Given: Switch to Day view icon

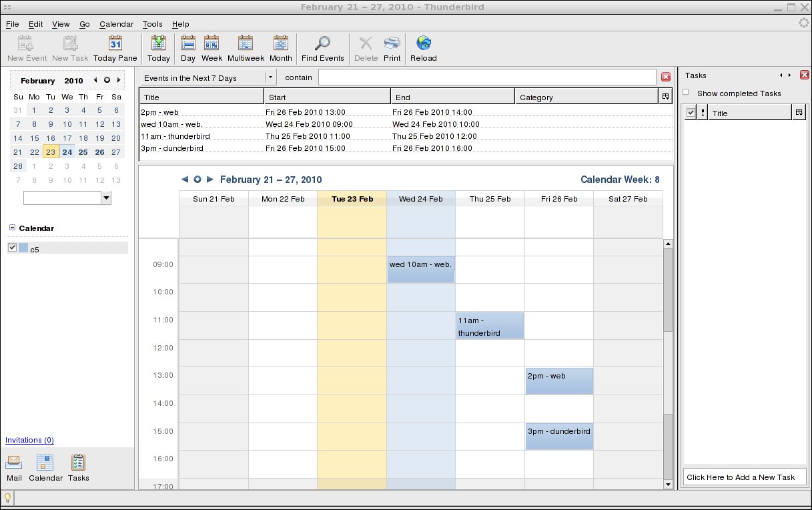Looking at the screenshot, I should coord(188,44).
